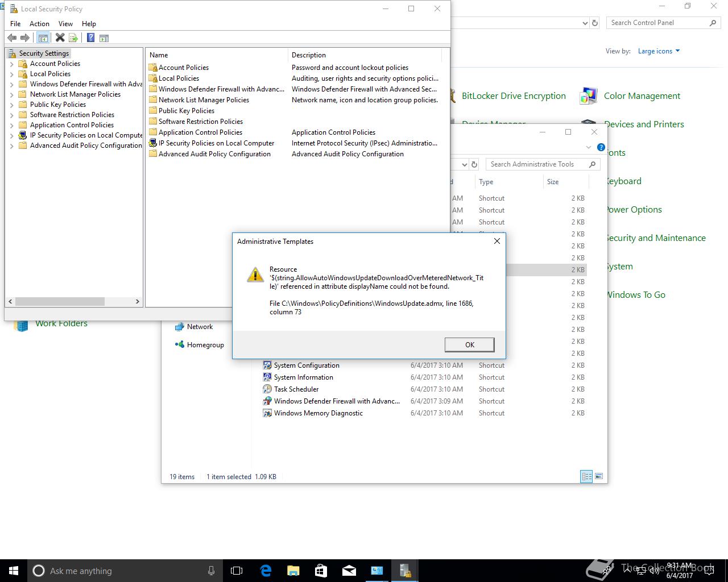Click the tree pane horizontal scrollbar right arrow
This screenshot has width=728, height=582.
point(137,302)
